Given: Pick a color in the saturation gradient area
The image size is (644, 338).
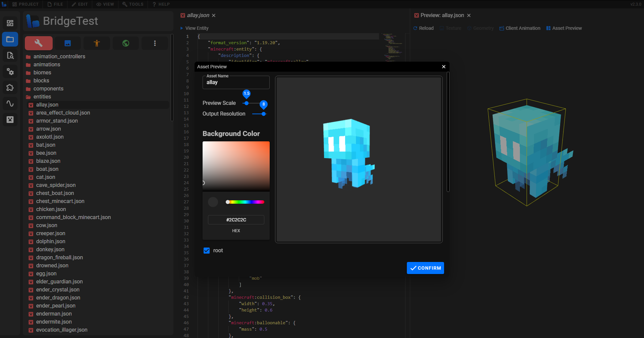Looking at the screenshot, I should (236, 166).
